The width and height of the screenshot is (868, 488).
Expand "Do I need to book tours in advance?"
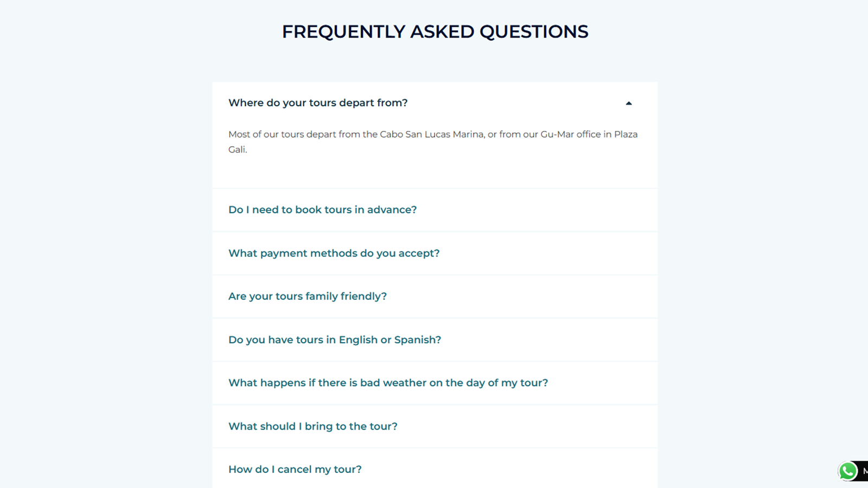[322, 210]
